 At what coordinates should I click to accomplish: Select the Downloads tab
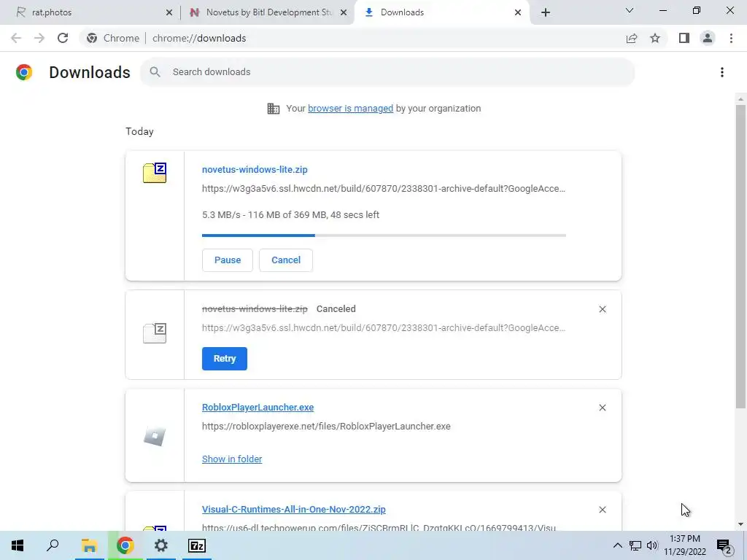coord(441,12)
